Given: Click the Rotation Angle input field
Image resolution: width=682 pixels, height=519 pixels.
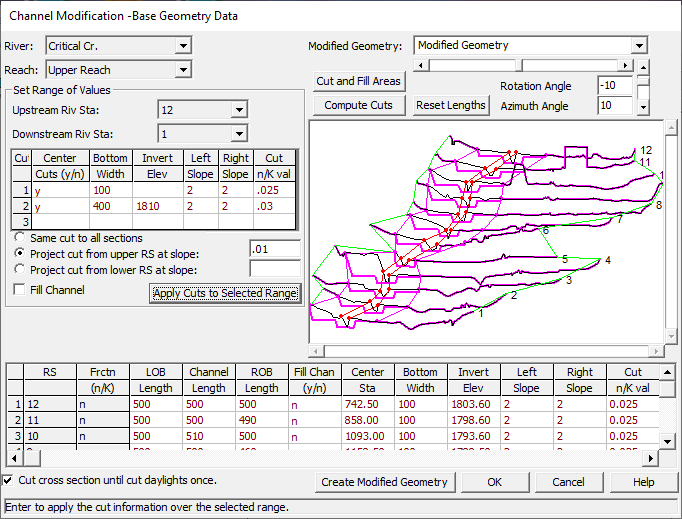Looking at the screenshot, I should tap(615, 86).
